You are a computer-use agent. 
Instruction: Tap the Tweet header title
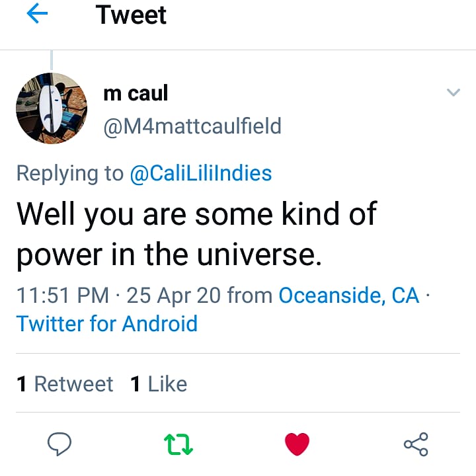[x=131, y=15]
